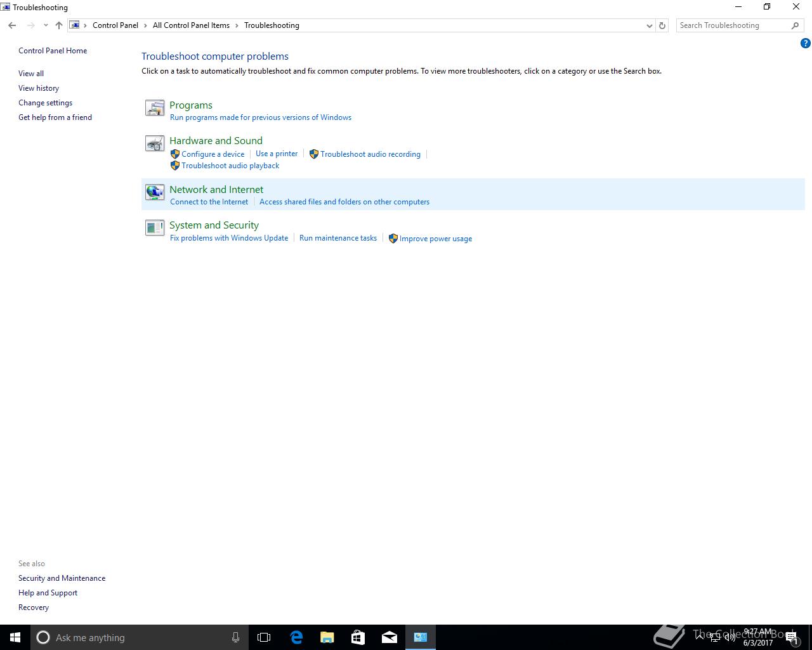The height and width of the screenshot is (650, 812).
Task: Open the blue help question mark icon
Action: coord(806,44)
